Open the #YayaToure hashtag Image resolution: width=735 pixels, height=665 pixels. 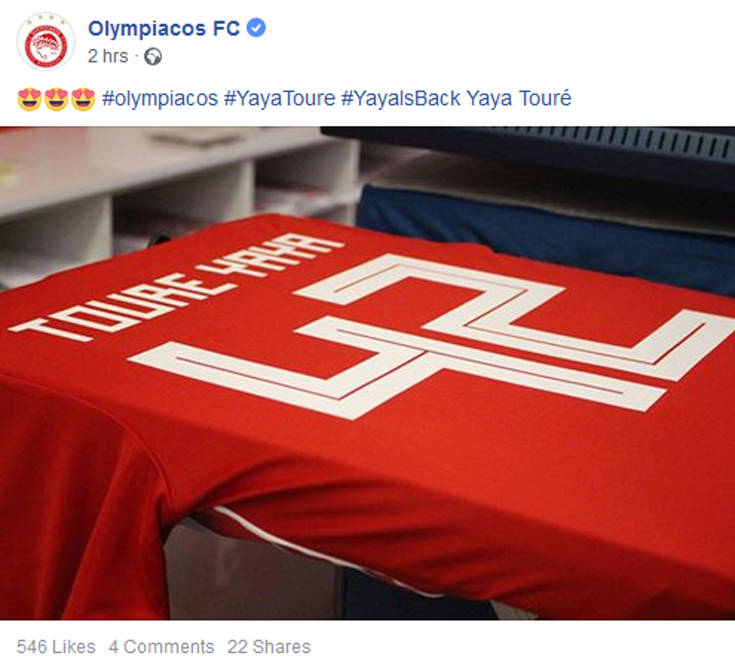click(x=279, y=99)
